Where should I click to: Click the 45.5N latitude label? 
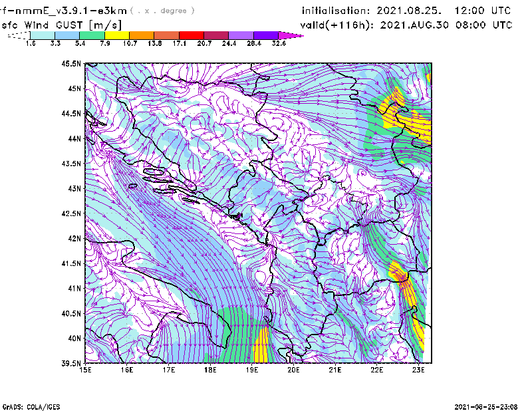(x=71, y=63)
